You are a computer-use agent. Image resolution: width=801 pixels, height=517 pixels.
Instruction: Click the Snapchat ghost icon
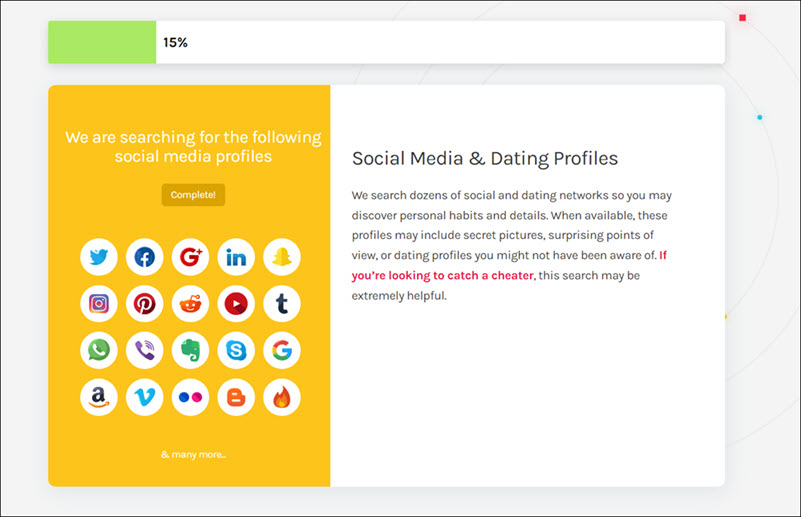pyautogui.click(x=281, y=257)
